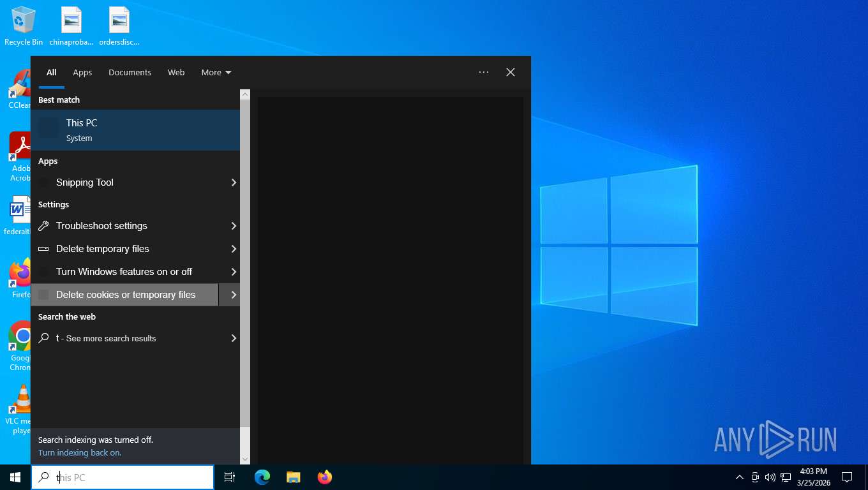Switch to the All search tab
Viewport: 868px width, 490px height.
click(x=52, y=72)
